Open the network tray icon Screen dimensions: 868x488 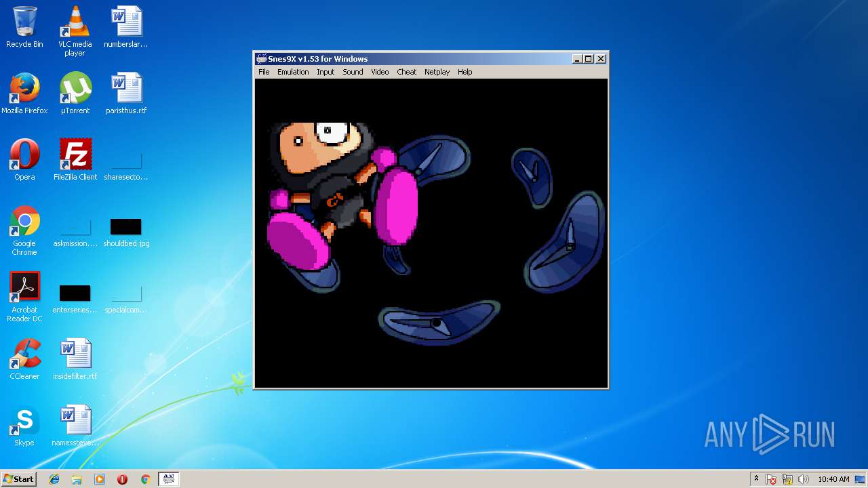click(787, 479)
